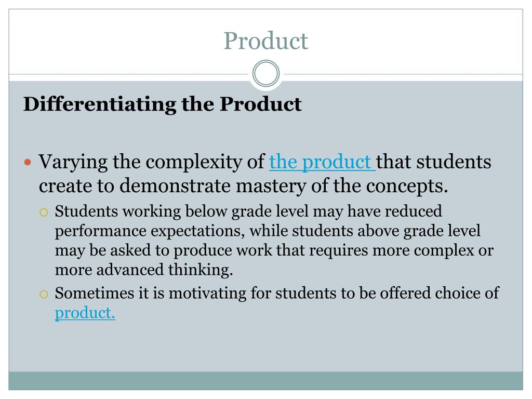The width and height of the screenshot is (532, 399).
Task: Select the slide title "Product"
Action: tap(266, 41)
